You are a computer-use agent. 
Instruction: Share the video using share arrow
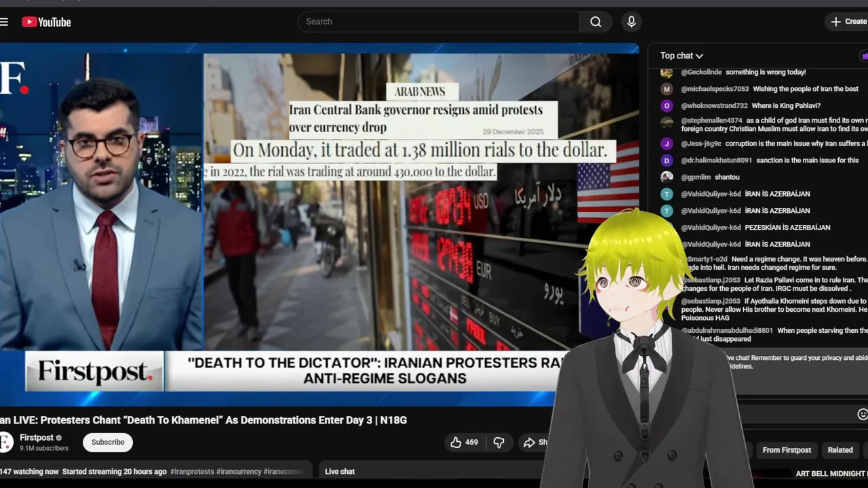point(534,442)
